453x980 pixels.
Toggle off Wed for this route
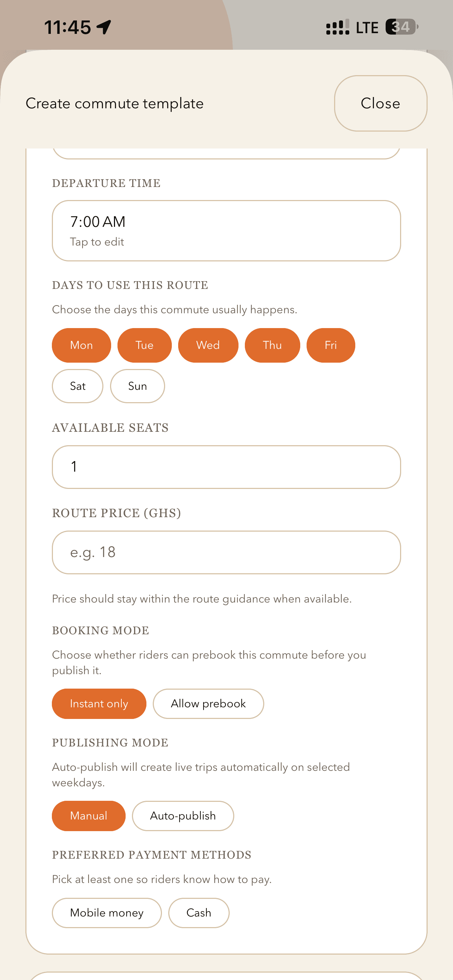[208, 345]
